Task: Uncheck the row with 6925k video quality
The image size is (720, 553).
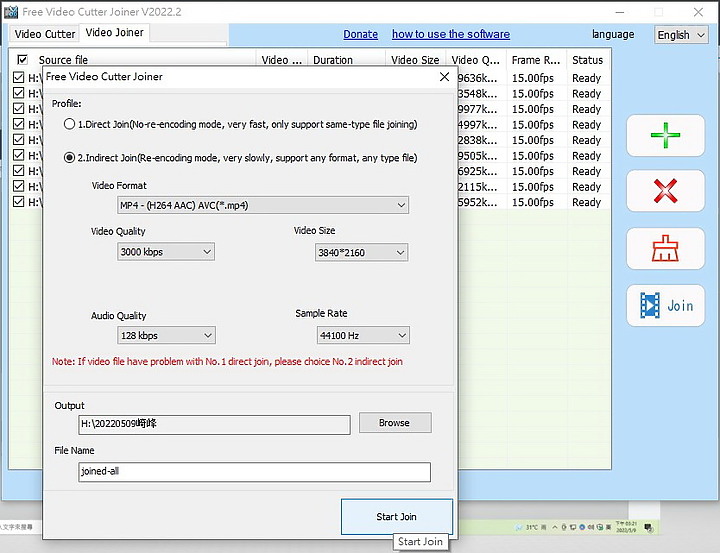Action: coord(18,170)
